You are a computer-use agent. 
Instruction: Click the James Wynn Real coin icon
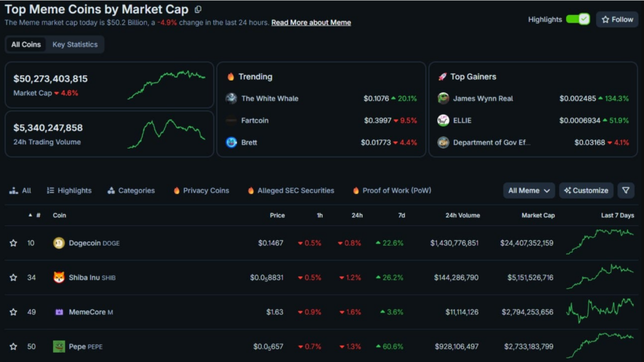click(x=443, y=98)
